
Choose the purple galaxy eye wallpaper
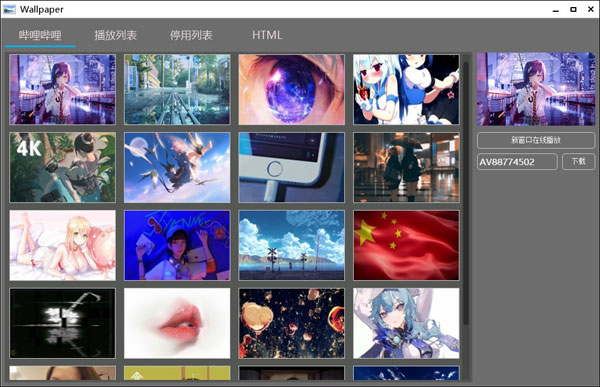pyautogui.click(x=292, y=89)
